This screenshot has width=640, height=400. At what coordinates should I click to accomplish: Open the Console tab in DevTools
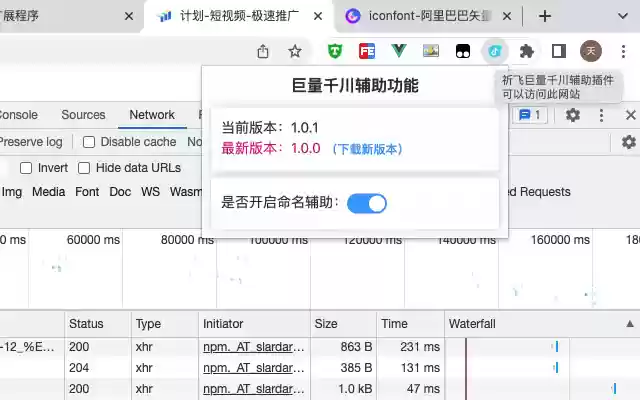18,115
